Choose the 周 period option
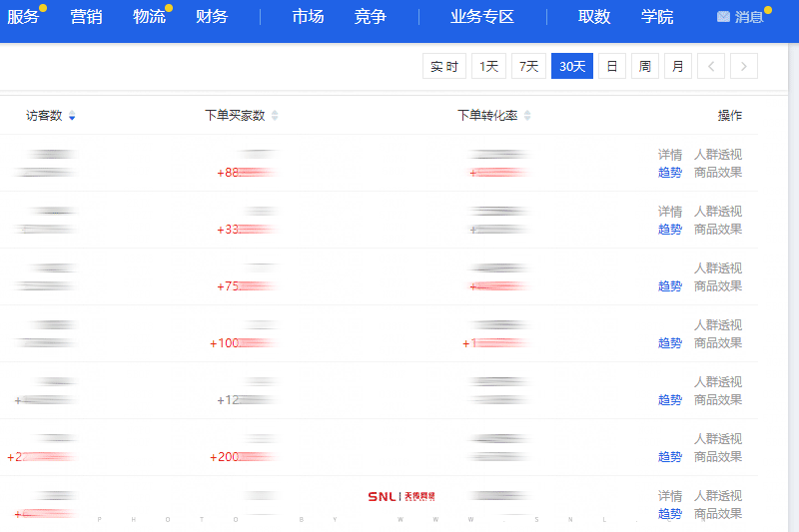The height and width of the screenshot is (532, 799). [x=645, y=66]
